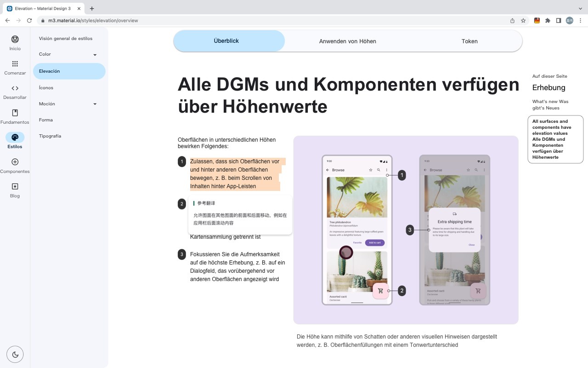Open Tipografía in the sidebar
Screen dimensions: 588x368
(50, 136)
